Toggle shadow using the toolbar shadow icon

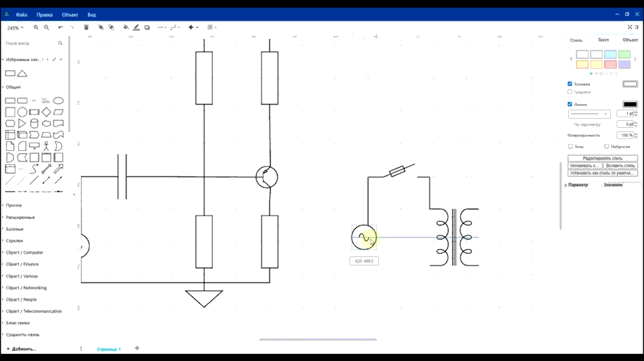[147, 27]
